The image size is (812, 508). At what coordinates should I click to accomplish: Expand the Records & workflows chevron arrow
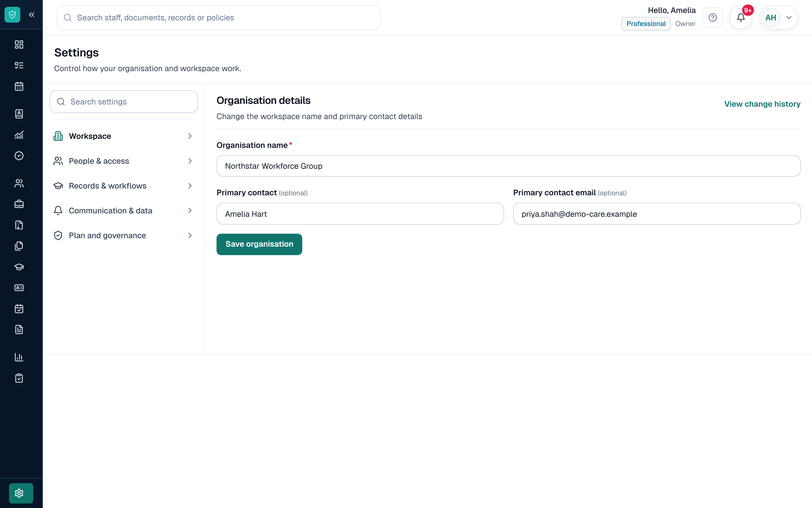click(190, 186)
